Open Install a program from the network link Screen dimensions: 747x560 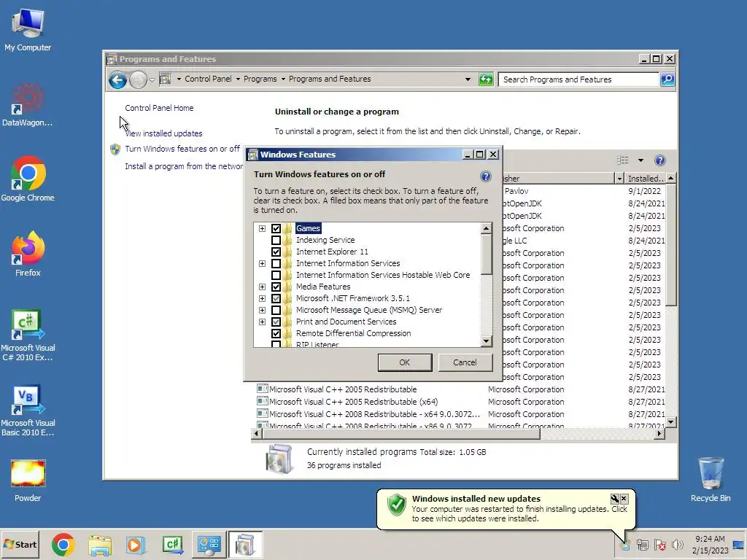184,166
